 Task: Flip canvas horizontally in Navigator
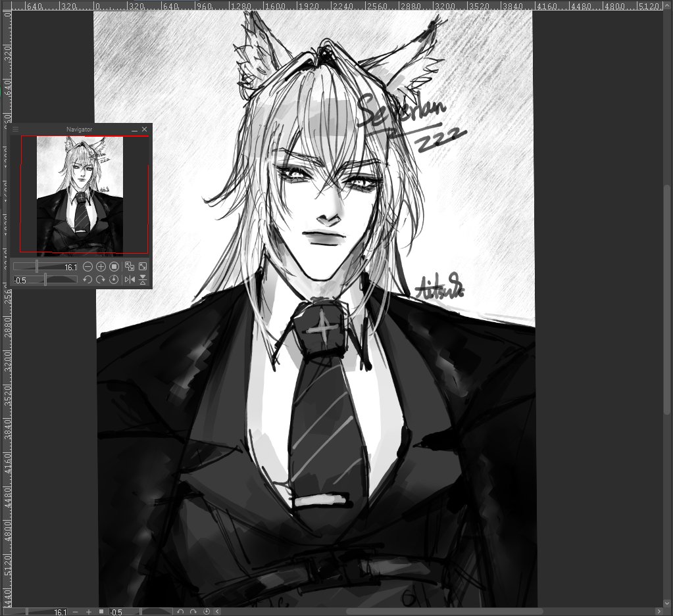coord(129,279)
